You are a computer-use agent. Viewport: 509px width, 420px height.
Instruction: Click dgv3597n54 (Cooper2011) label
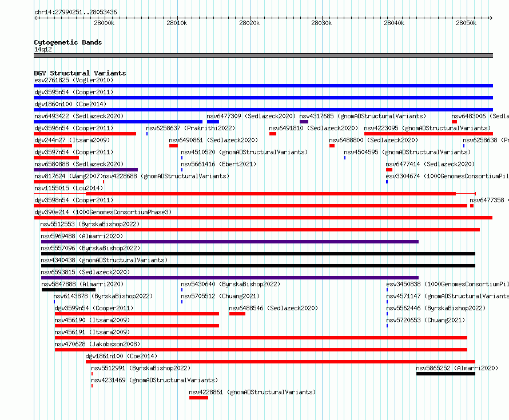click(x=74, y=152)
